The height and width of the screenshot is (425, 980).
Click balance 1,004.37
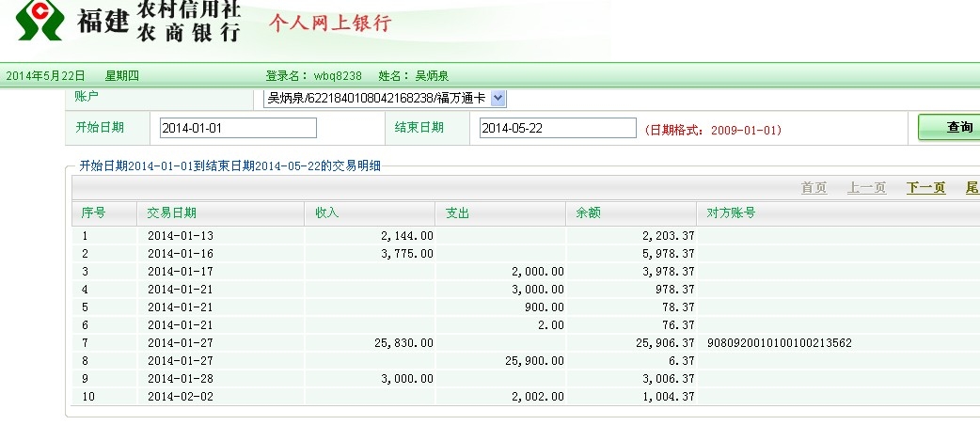click(668, 396)
